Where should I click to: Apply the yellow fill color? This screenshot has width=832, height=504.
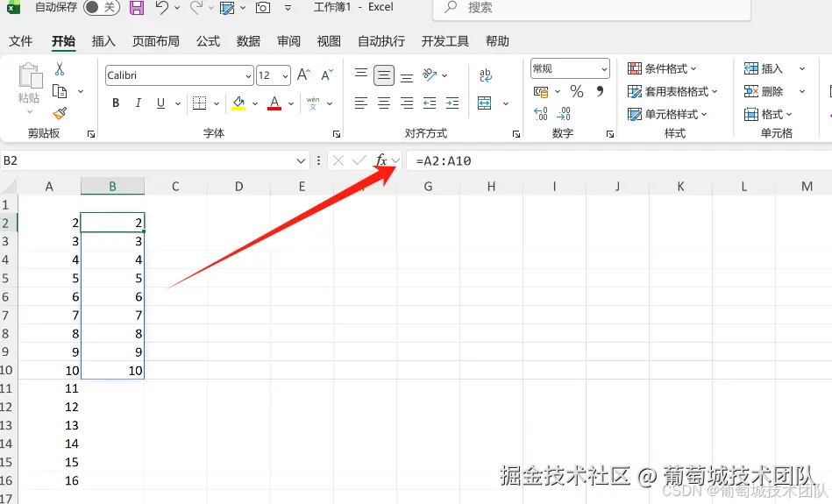point(238,103)
